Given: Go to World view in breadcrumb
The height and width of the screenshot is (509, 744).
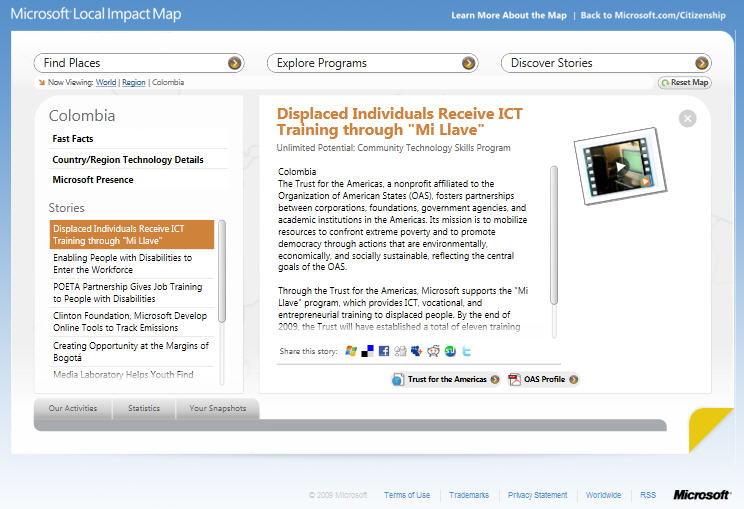Looking at the screenshot, I should click(106, 83).
